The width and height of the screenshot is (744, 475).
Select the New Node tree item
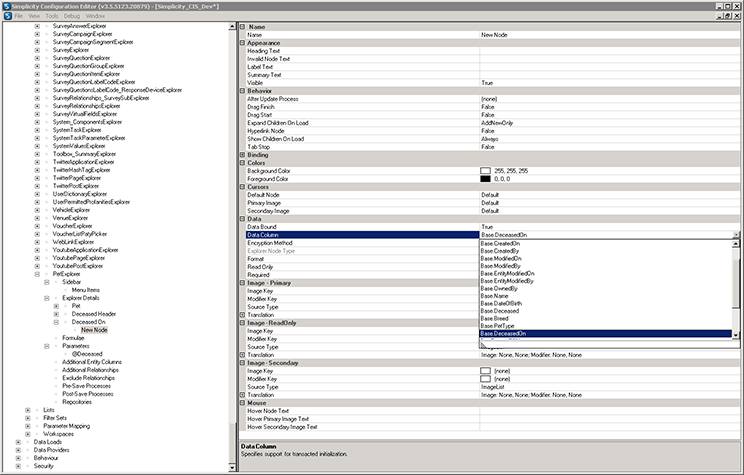click(94, 330)
